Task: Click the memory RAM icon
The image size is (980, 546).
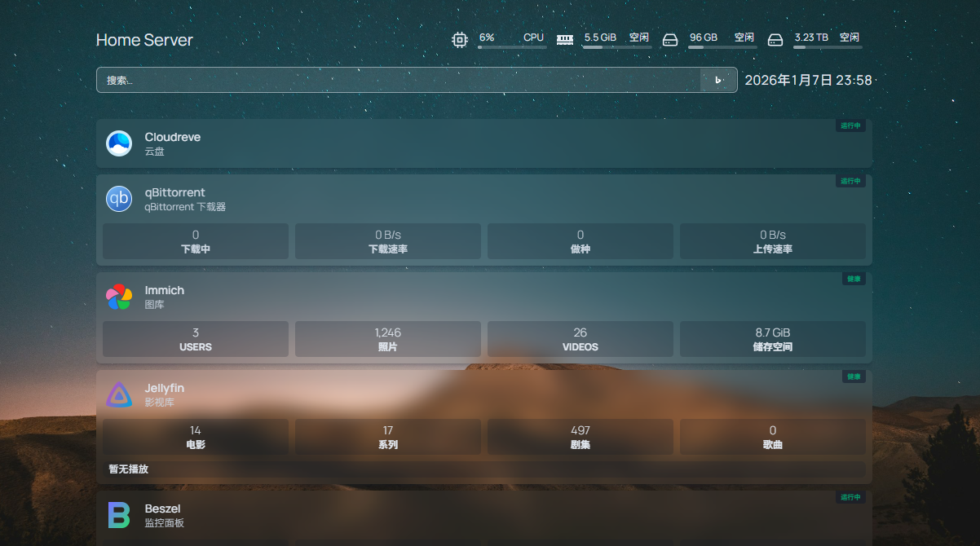Action: tap(565, 39)
